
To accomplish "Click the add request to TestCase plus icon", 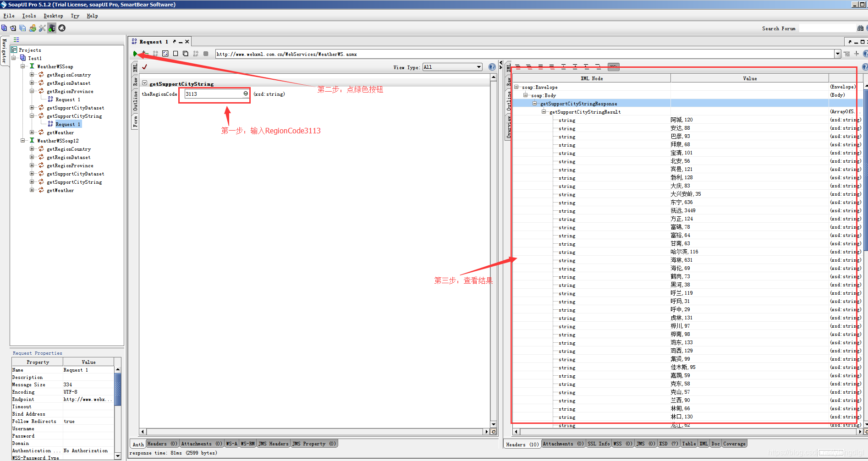I will pos(144,54).
